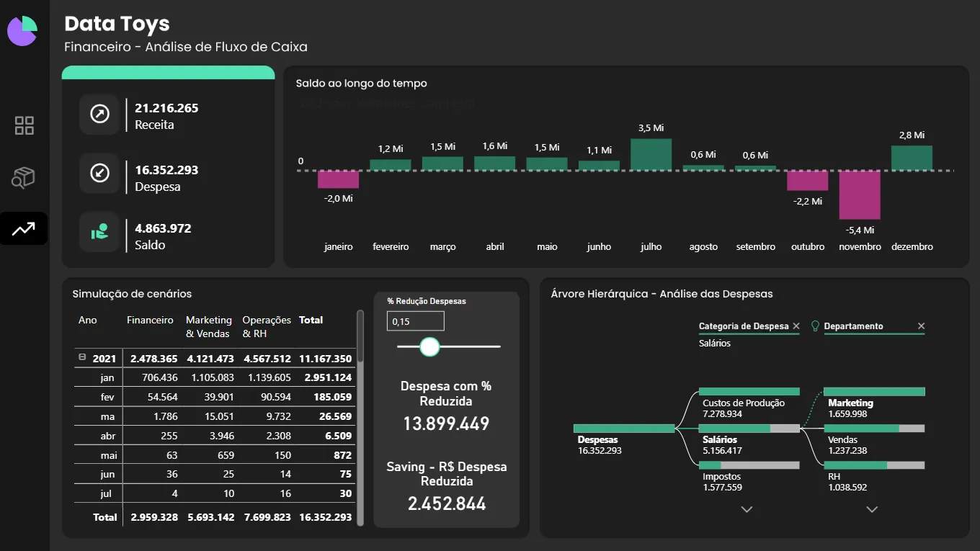Click the Saldo value 4.863.972
980x551 pixels.
pyautogui.click(x=163, y=228)
